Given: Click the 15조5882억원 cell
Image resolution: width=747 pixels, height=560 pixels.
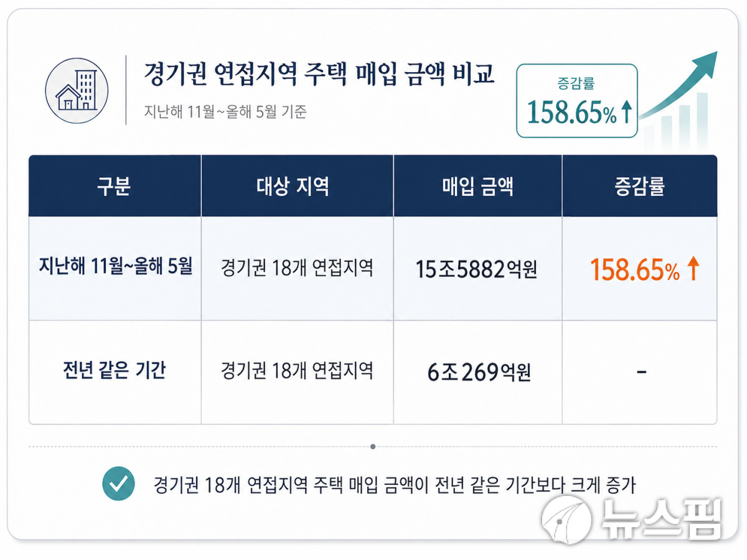Looking at the screenshot, I should click(x=477, y=269).
